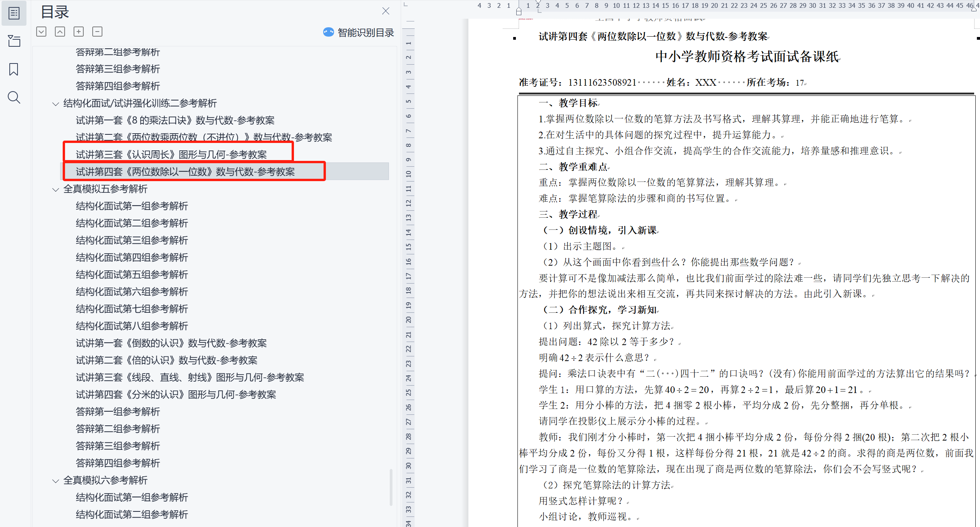
Task: Collapse 结构化面试/试讲强化训练二参考解析 section
Action: [x=56, y=104]
